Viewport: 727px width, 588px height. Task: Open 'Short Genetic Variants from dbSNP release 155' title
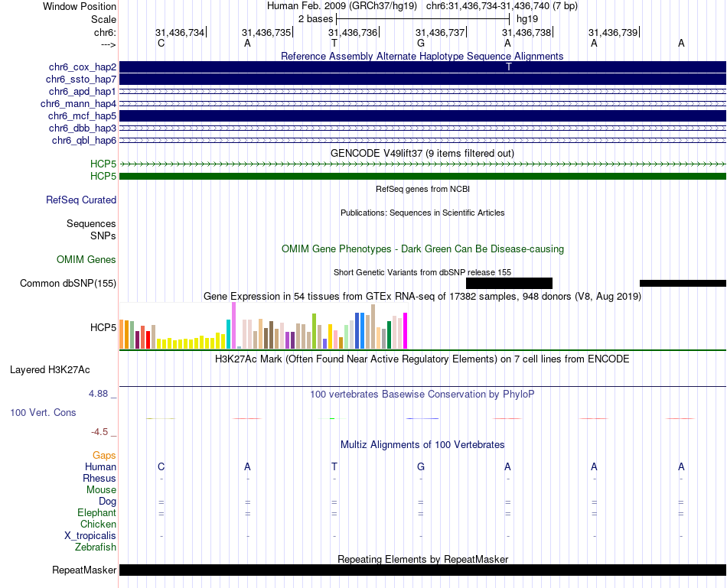[x=422, y=272]
